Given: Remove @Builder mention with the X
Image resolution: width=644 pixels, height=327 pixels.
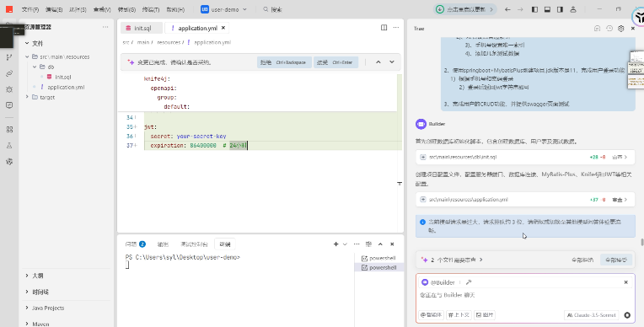Looking at the screenshot, I should 626,282.
